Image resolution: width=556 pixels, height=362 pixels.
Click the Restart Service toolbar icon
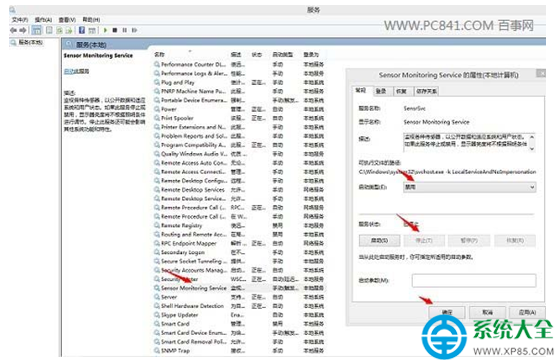pos(134,30)
